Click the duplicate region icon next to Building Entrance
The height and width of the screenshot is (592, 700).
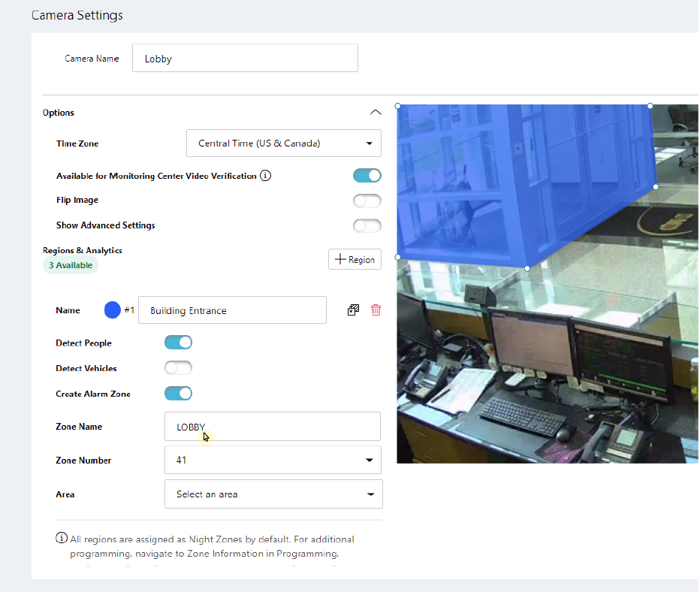(353, 310)
